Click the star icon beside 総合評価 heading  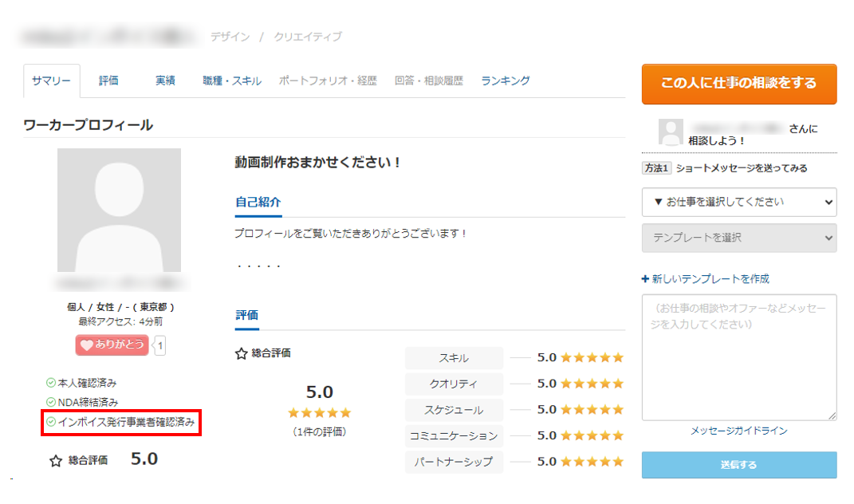(241, 353)
